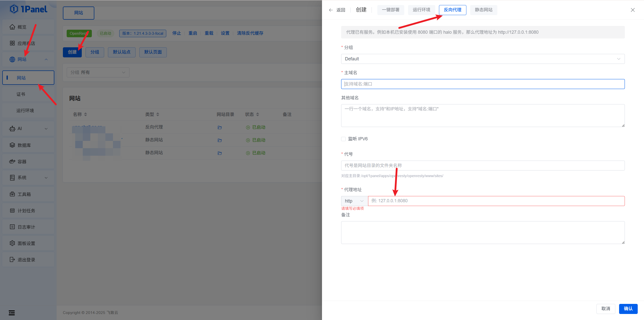Open the reverse proxy site's directory folder icon

point(220,127)
